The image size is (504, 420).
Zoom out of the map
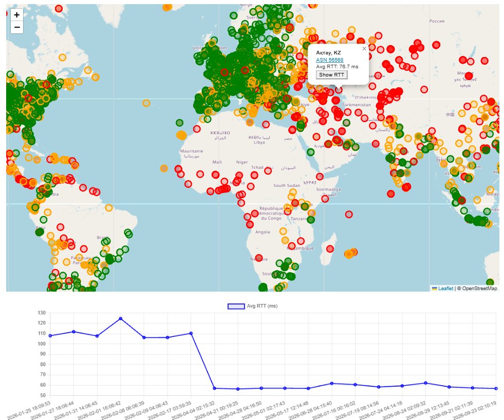[x=17, y=27]
